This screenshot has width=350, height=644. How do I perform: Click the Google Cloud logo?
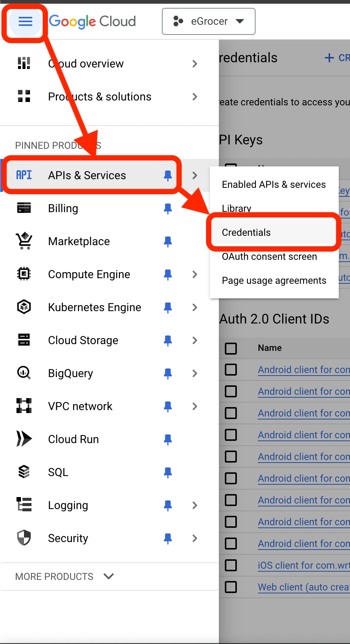click(x=92, y=22)
